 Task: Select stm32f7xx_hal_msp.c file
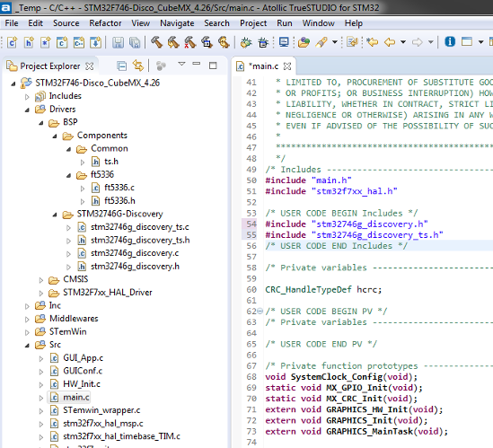click(102, 424)
